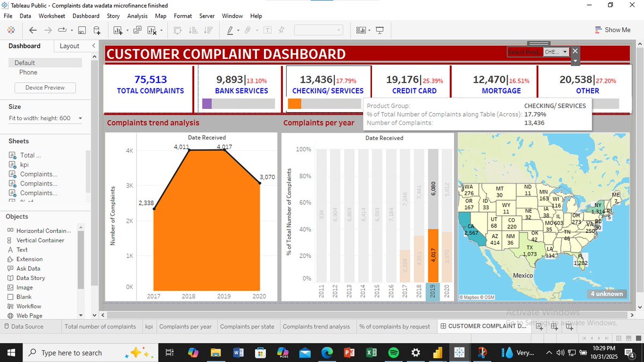Select the Complaints per state sheet tab
Image resolution: width=644 pixels, height=362 pixels.
point(248,326)
